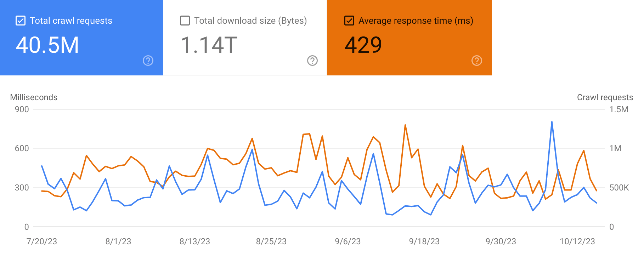Select the 429 average response value

pyautogui.click(x=363, y=45)
